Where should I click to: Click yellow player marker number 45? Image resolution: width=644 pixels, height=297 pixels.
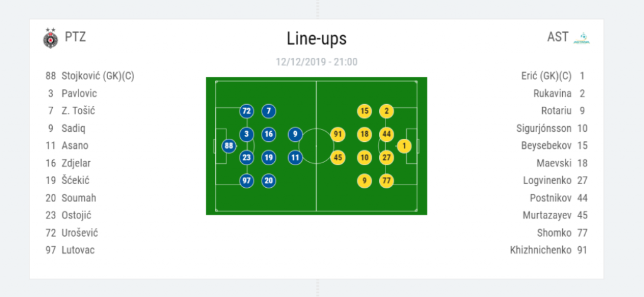(338, 158)
